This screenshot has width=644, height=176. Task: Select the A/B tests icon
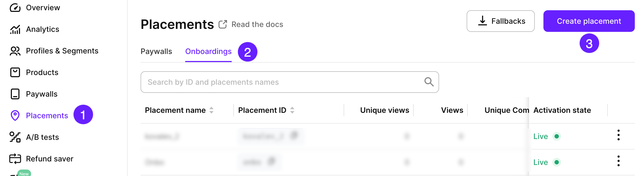[x=15, y=137]
